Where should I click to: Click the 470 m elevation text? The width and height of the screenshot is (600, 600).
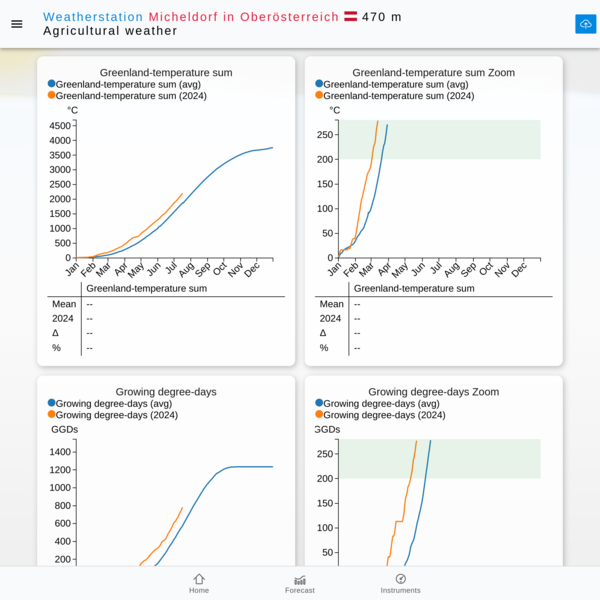coord(382,17)
